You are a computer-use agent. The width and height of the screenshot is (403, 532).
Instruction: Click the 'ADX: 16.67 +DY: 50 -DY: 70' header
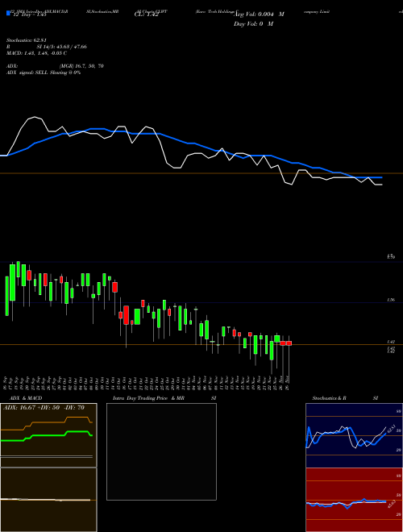44,408
